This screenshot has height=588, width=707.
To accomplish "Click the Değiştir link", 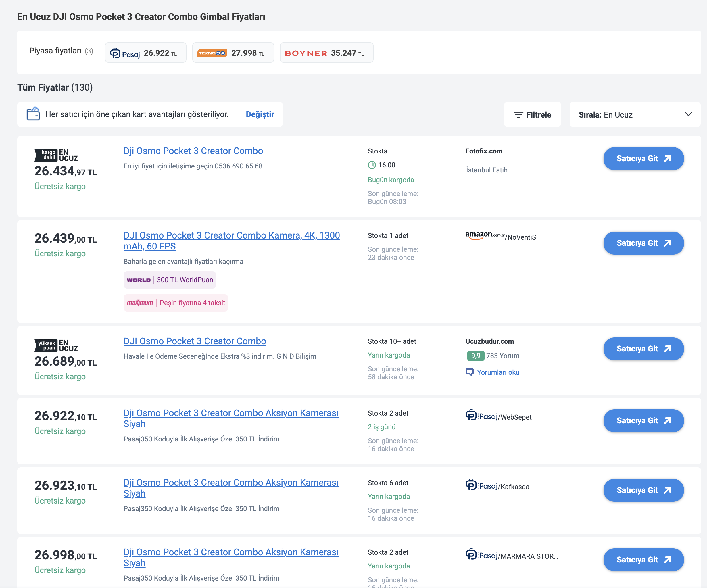I will pos(260,114).
